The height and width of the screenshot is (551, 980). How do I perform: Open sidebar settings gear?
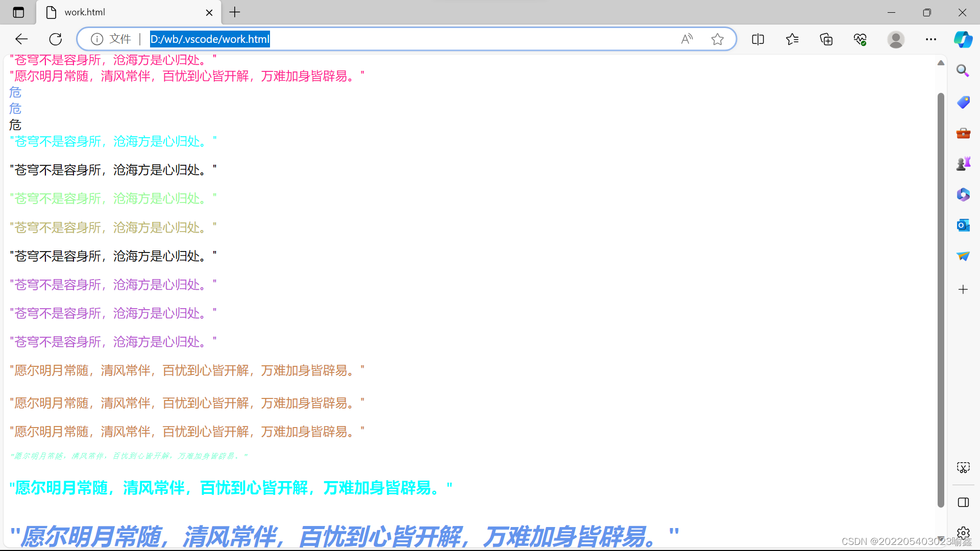[x=963, y=533]
